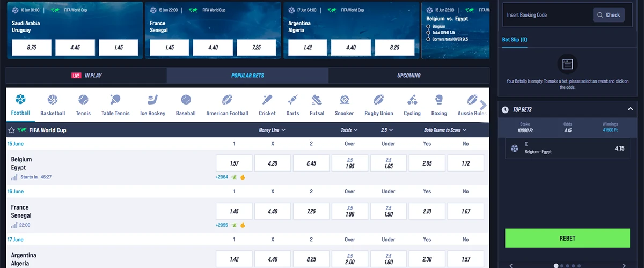644x268 pixels.
Task: Open +2064 more markets for Belgium-Egypt
Action: pyautogui.click(x=222, y=177)
